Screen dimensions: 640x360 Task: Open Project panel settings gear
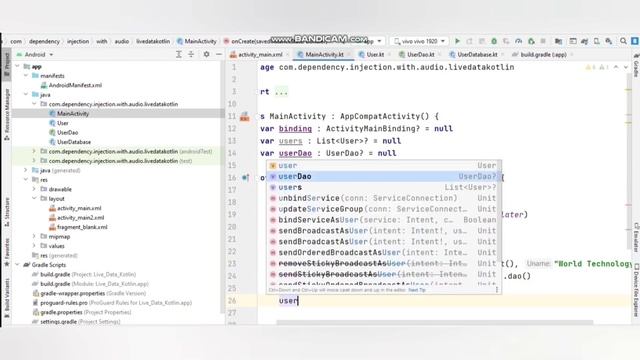[x=207, y=54]
